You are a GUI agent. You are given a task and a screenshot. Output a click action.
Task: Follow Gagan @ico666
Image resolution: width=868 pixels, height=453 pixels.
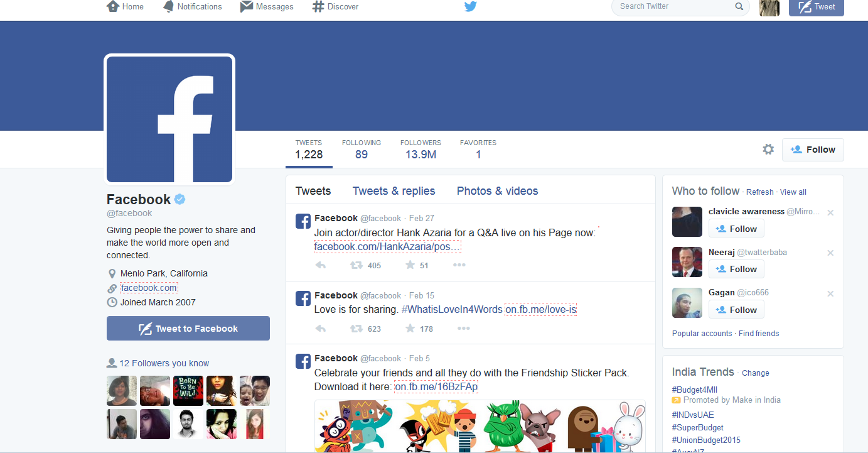[x=736, y=310]
